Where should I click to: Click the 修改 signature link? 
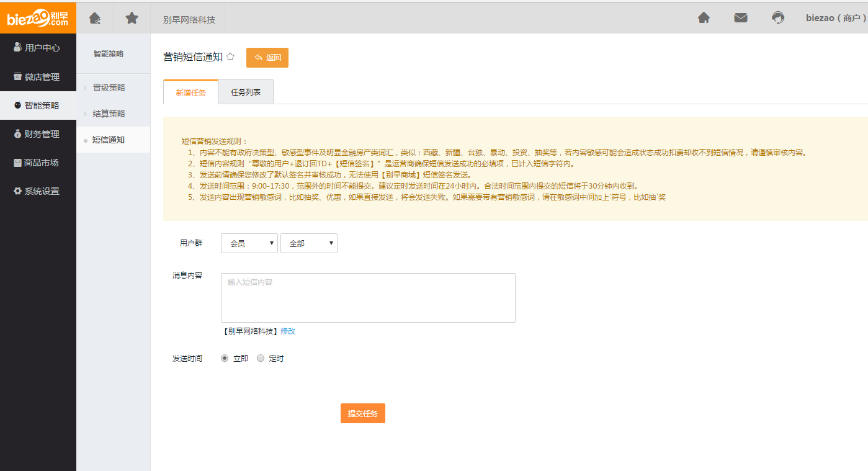click(x=288, y=331)
